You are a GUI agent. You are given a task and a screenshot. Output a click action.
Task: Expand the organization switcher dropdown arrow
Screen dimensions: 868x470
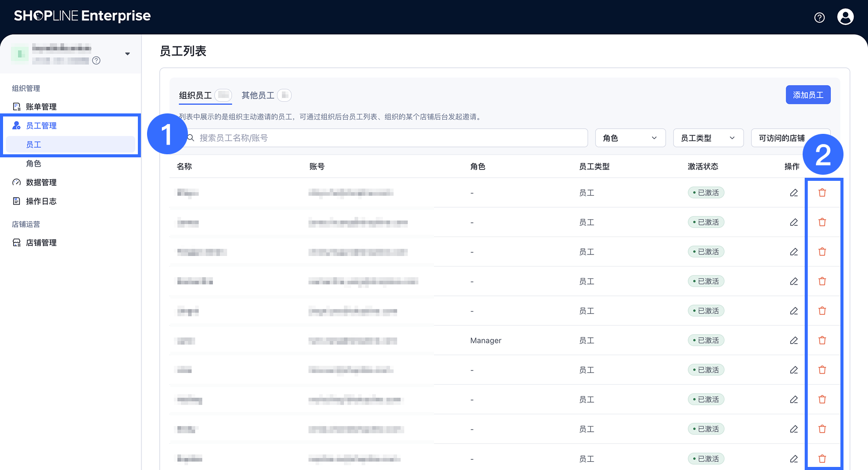click(127, 54)
